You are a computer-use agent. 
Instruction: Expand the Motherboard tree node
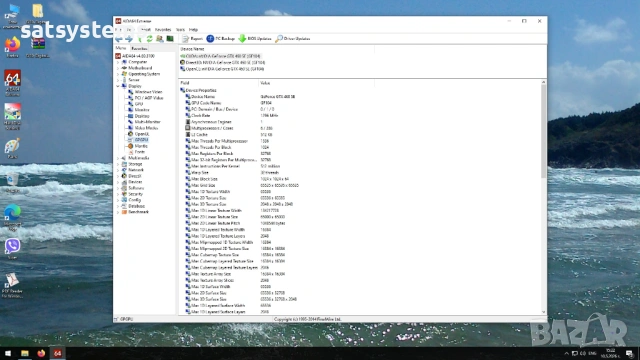point(118,68)
